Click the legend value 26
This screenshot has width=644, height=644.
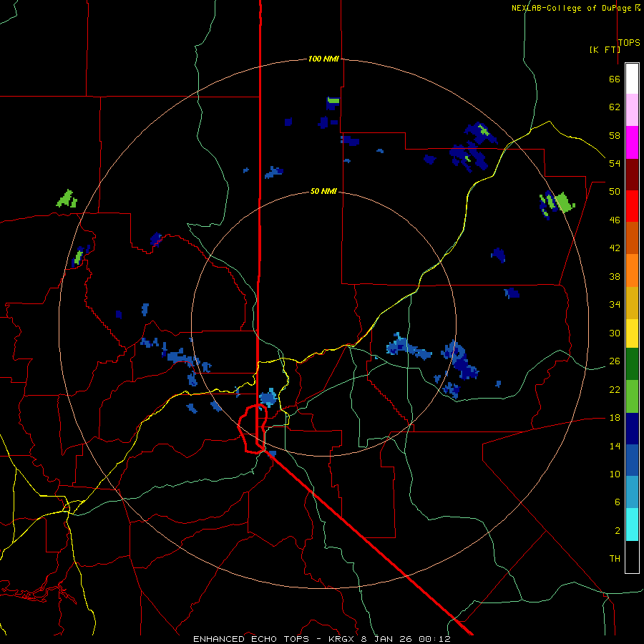pos(615,361)
